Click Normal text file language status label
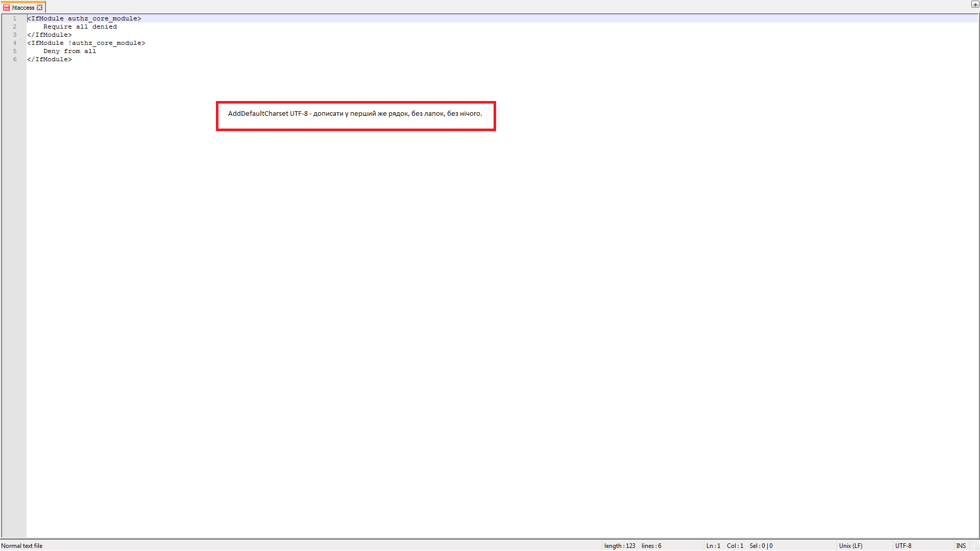 coord(22,546)
